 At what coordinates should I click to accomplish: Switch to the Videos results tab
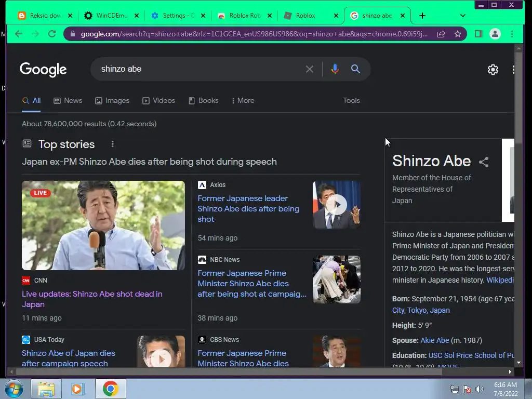[x=159, y=100]
